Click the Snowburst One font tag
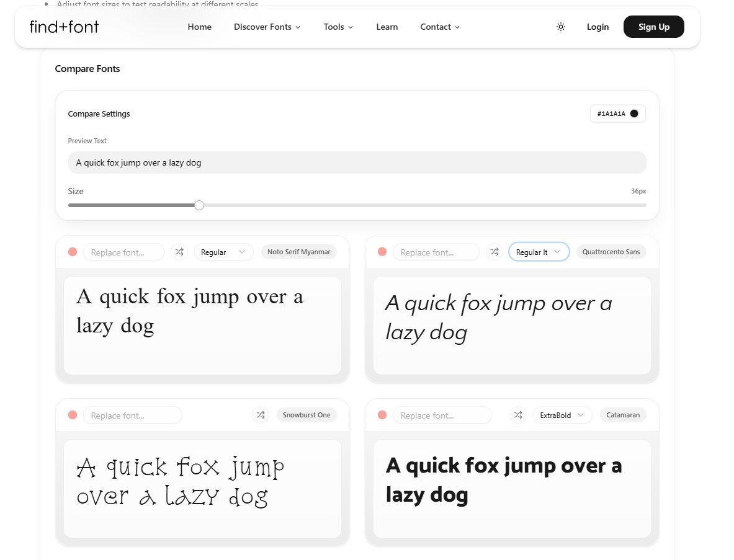Viewport: 734px width, 560px height. coord(306,415)
